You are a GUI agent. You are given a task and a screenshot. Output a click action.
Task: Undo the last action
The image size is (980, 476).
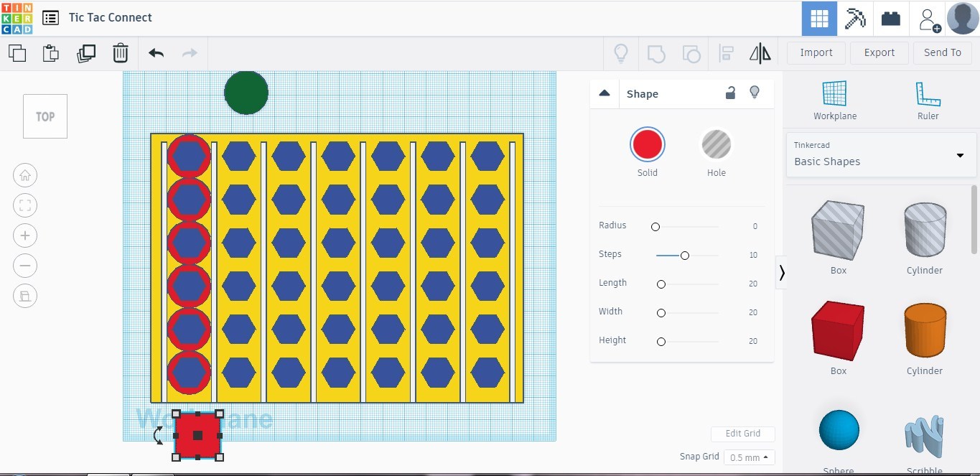156,53
